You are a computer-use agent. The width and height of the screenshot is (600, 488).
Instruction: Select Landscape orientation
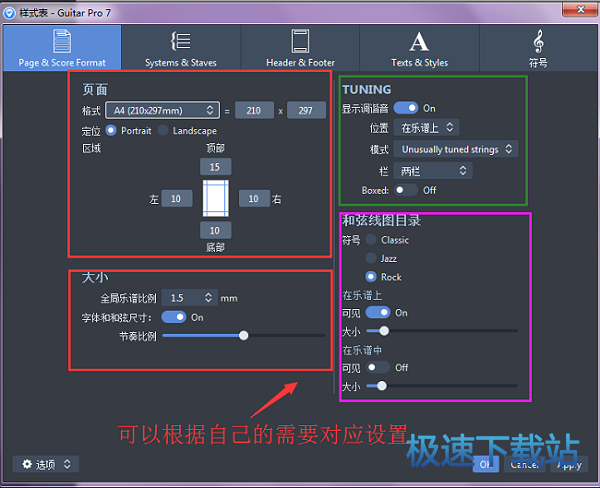(163, 131)
